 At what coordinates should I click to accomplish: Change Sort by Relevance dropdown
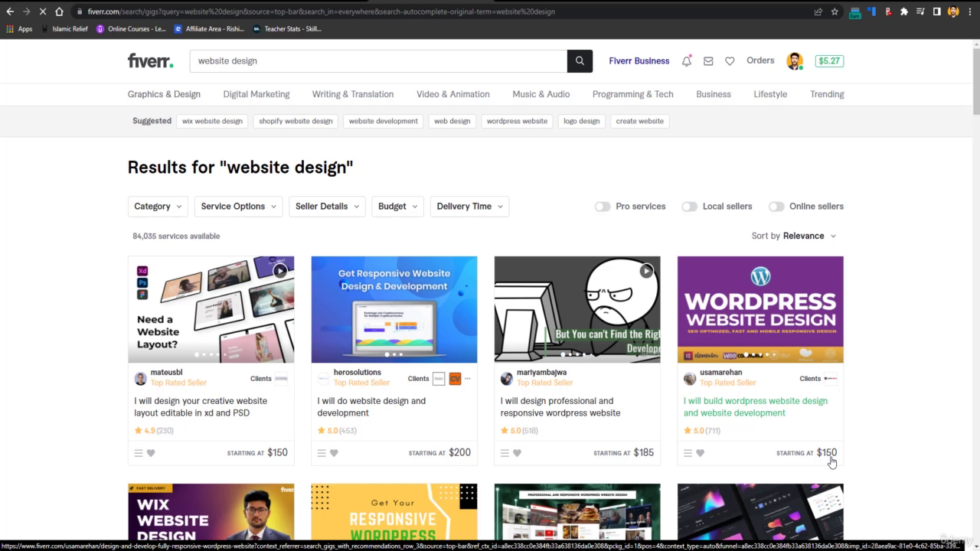pos(794,236)
